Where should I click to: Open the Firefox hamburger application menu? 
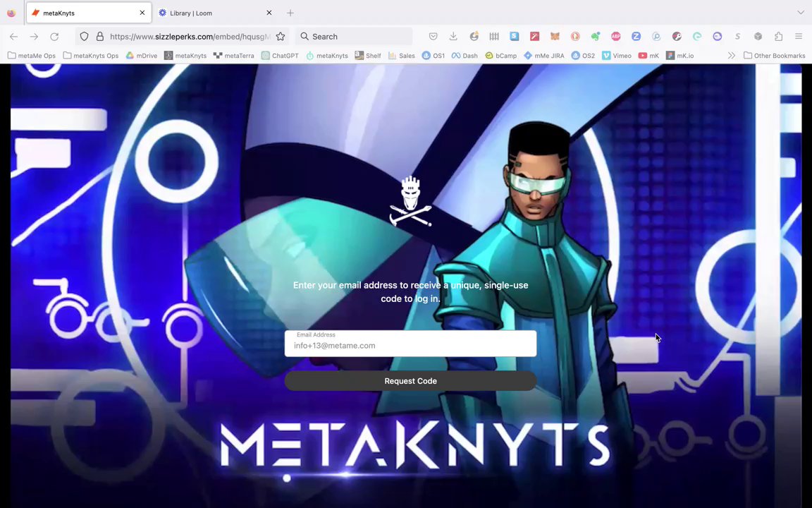point(799,36)
